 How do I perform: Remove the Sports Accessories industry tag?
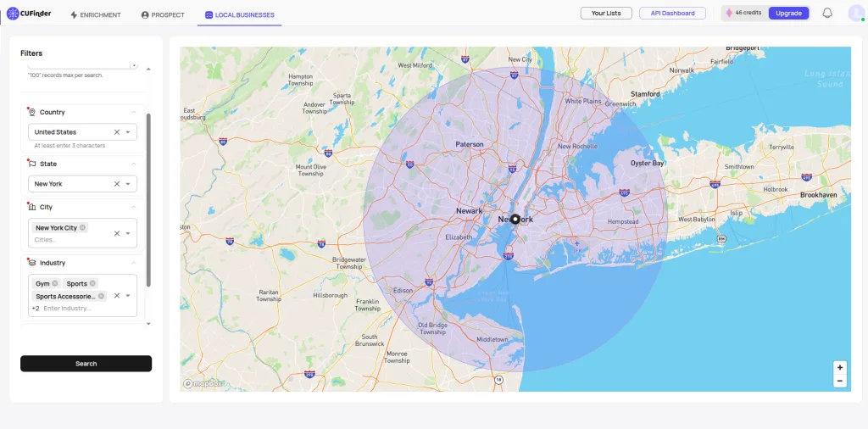[101, 296]
